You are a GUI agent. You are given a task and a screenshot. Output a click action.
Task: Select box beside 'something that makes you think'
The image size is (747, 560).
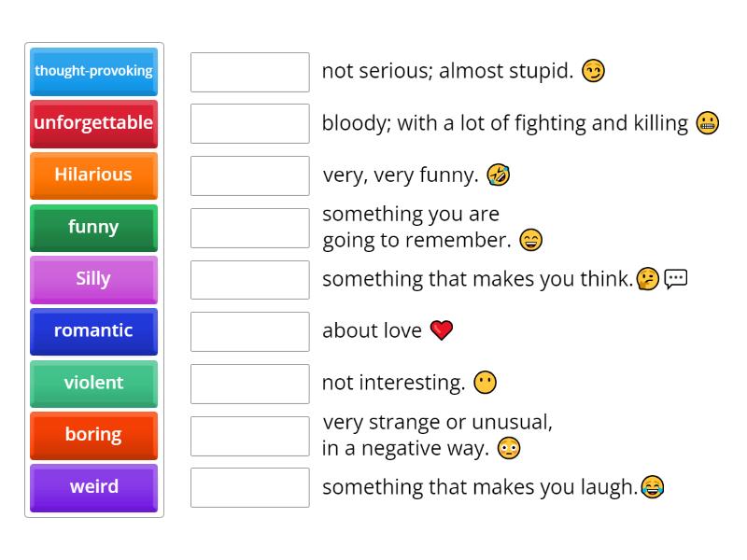249,279
